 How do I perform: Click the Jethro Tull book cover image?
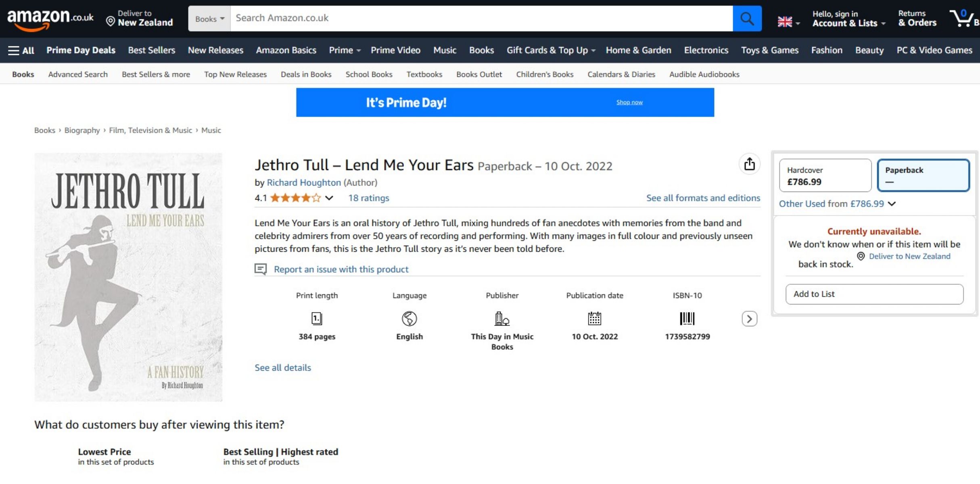[128, 277]
